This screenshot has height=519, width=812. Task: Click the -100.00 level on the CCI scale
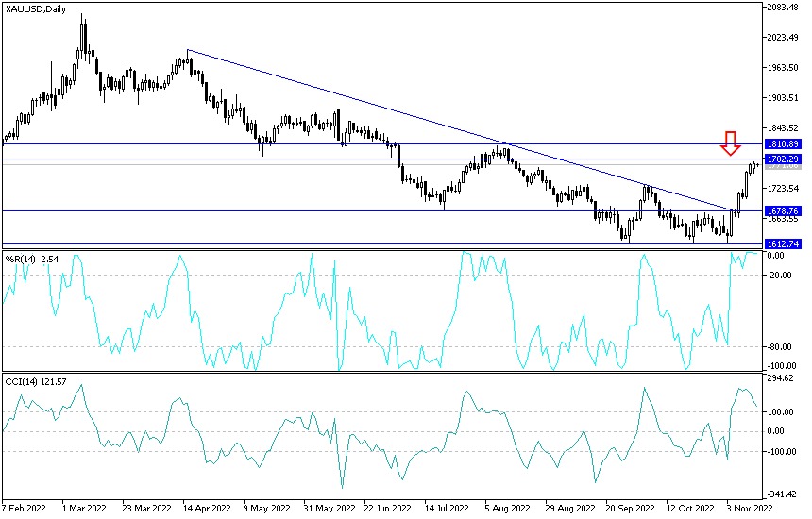coord(781,452)
